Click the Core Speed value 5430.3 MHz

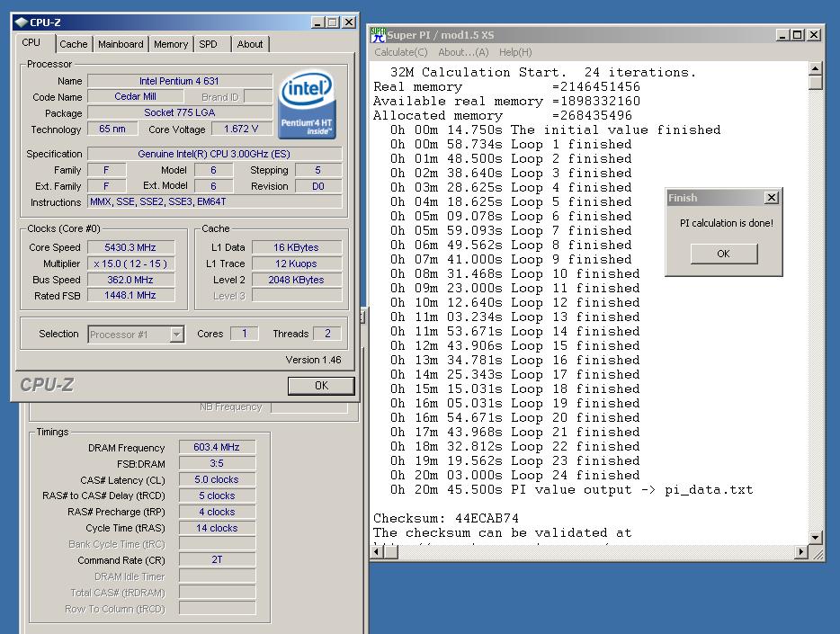(x=130, y=247)
